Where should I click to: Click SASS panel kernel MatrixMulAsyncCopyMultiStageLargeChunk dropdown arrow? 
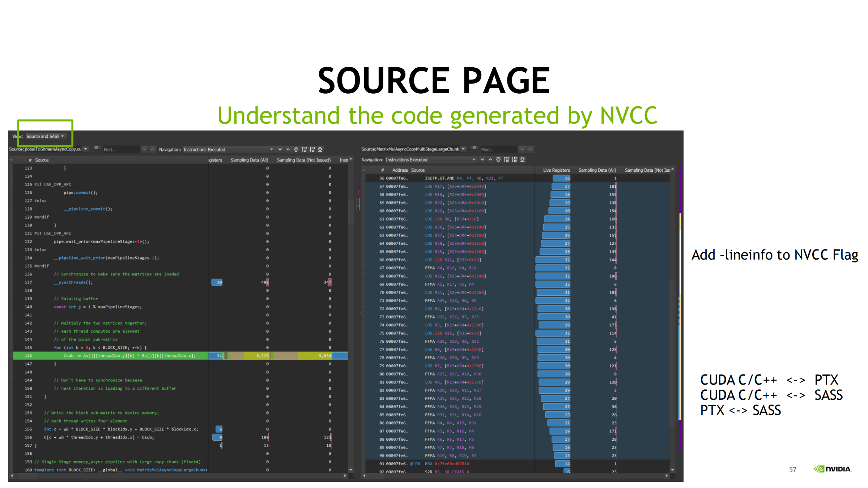pyautogui.click(x=463, y=149)
